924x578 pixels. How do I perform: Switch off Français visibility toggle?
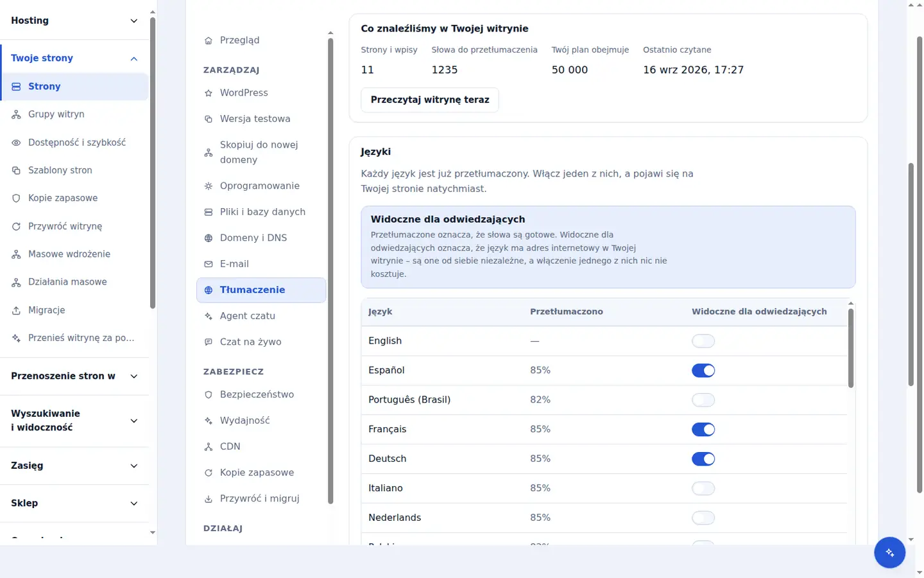703,430
